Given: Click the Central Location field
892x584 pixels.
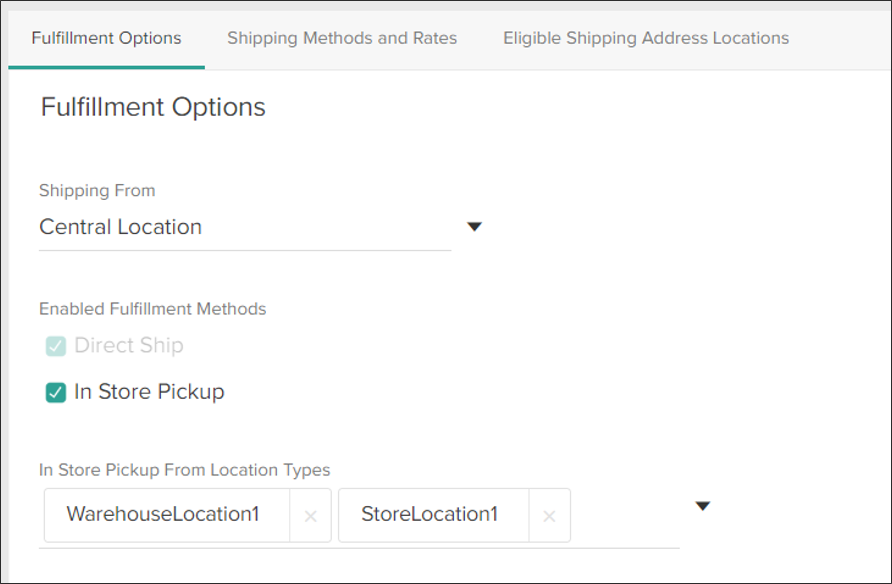Looking at the screenshot, I should point(200,227).
